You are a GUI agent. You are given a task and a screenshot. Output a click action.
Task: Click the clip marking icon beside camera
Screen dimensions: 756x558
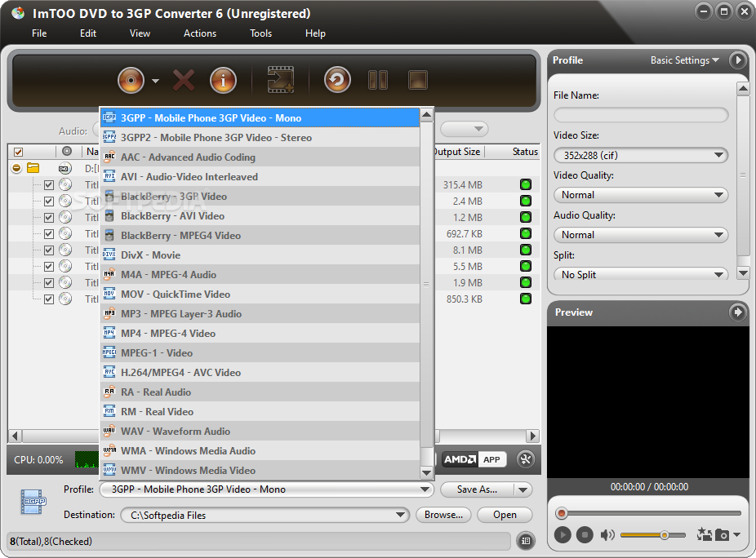705,534
